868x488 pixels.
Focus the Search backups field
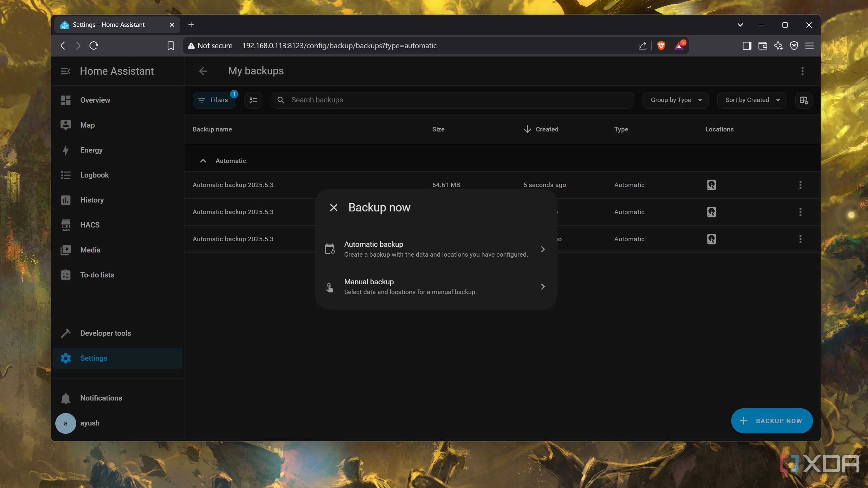click(452, 100)
